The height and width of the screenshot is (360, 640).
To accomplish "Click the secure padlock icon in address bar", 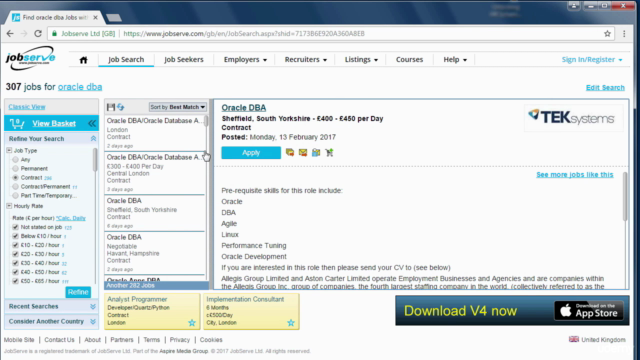I will [x=54, y=33].
